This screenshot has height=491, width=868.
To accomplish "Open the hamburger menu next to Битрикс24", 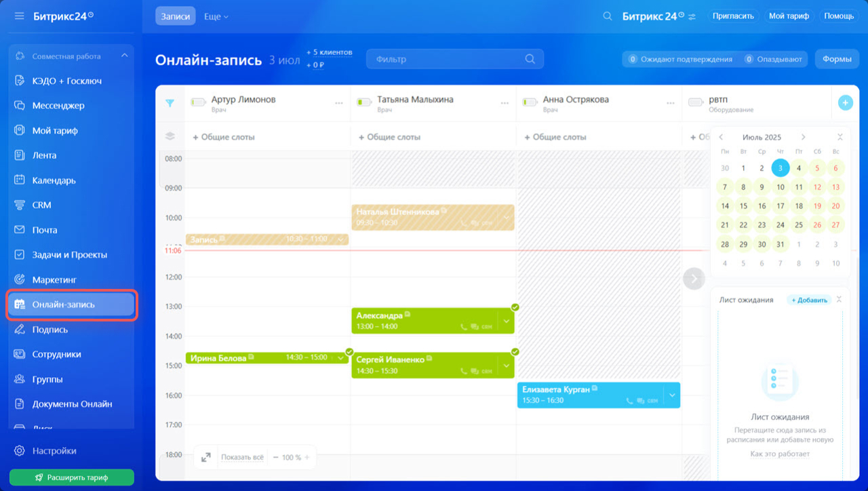I will pos(19,16).
